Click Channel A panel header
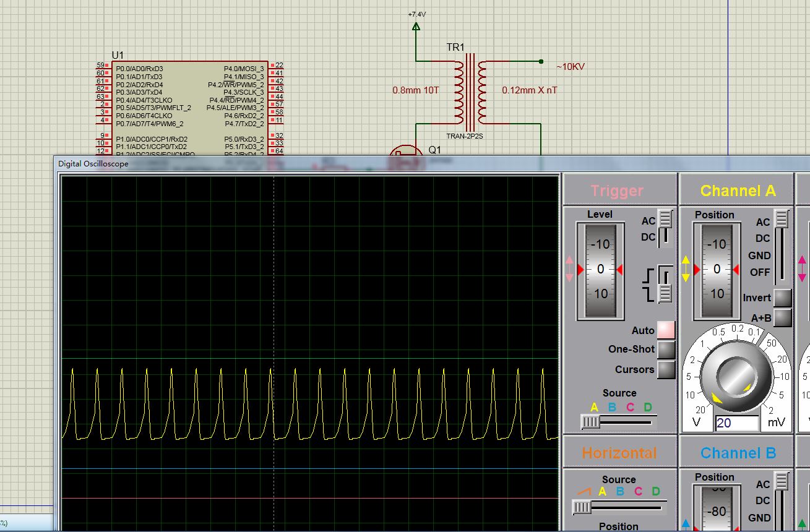Screen dimensions: 810x532 [738, 191]
